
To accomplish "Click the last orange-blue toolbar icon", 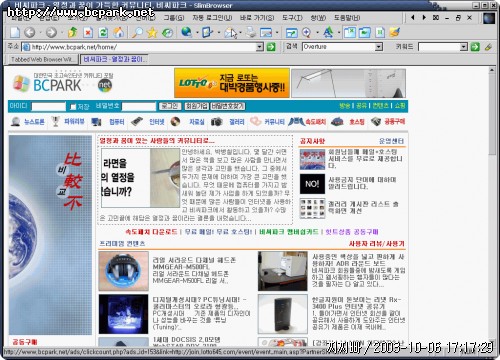I will 395,32.
